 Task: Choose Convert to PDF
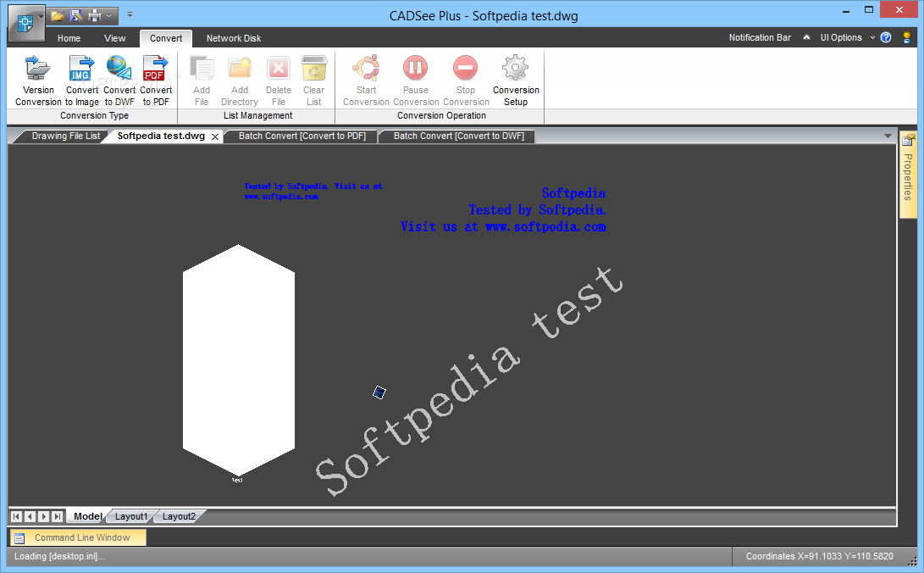point(156,81)
